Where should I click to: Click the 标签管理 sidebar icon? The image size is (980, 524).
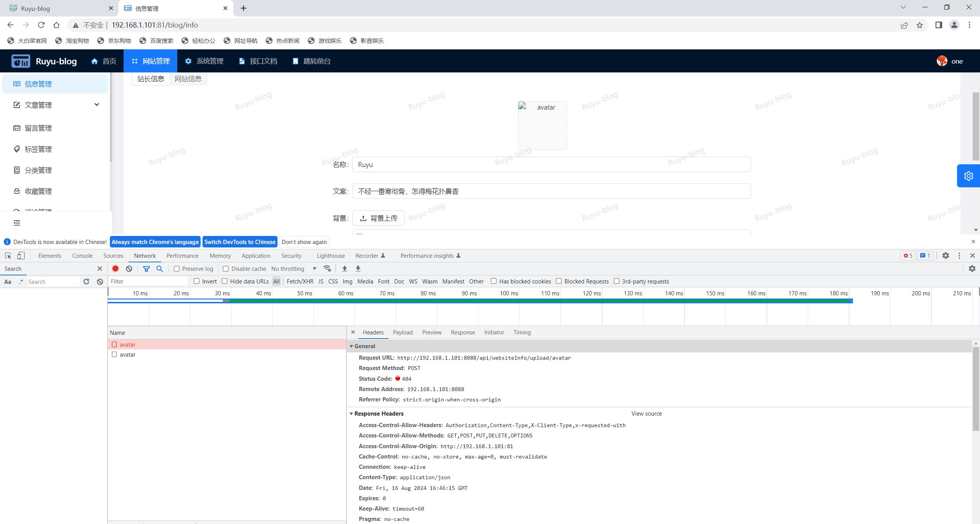[16, 149]
